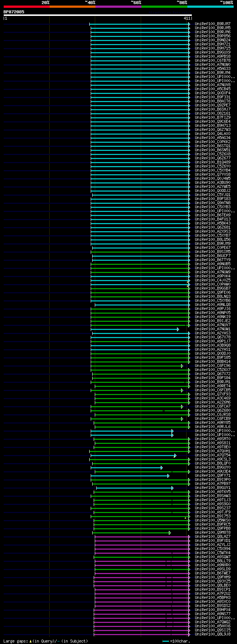The width and height of the screenshot is (237, 644).
Task: Click the UniRef100_A5CB45 label
Action: [213, 89]
